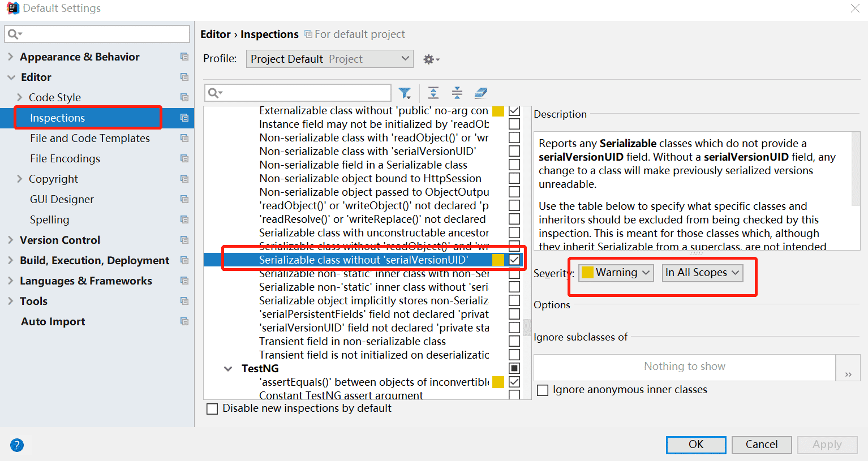Open the profile gear settings menu
The width and height of the screenshot is (868, 461).
(431, 59)
